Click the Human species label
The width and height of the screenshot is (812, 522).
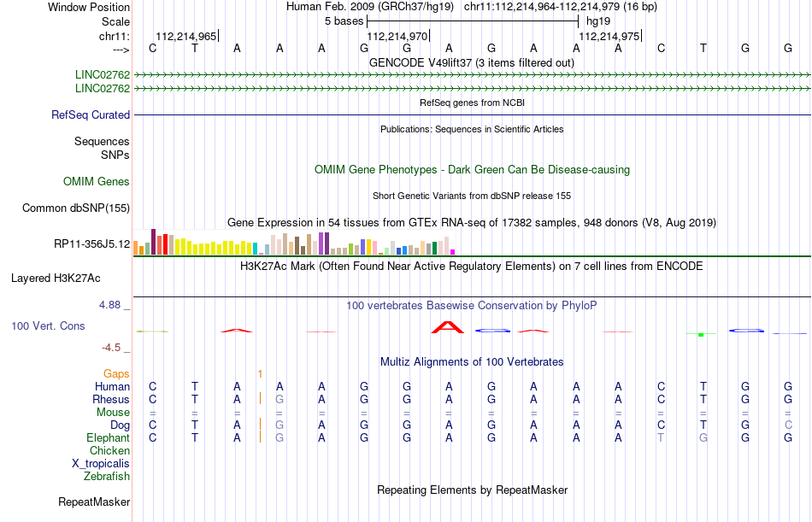(112, 387)
